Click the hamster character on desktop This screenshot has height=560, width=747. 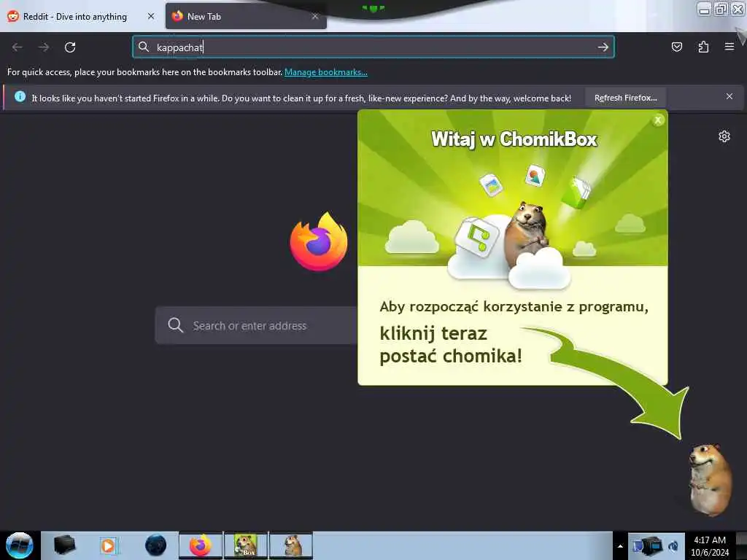pyautogui.click(x=710, y=480)
